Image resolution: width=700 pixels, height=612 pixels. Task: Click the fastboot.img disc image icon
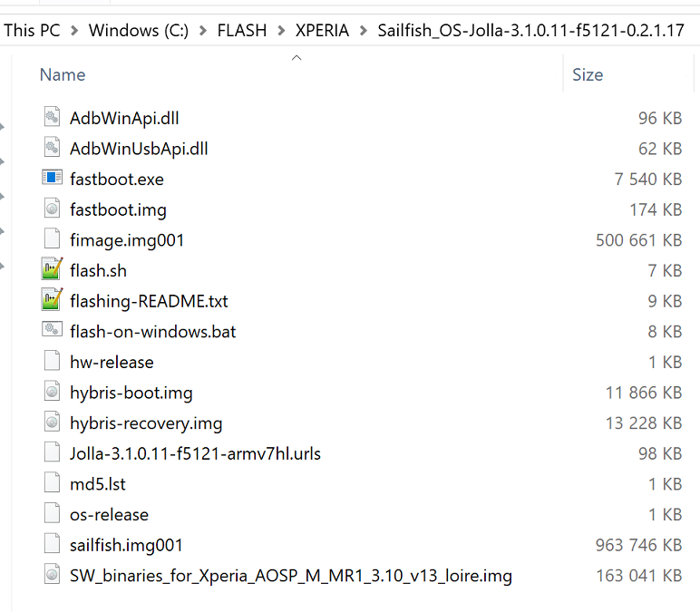point(52,209)
